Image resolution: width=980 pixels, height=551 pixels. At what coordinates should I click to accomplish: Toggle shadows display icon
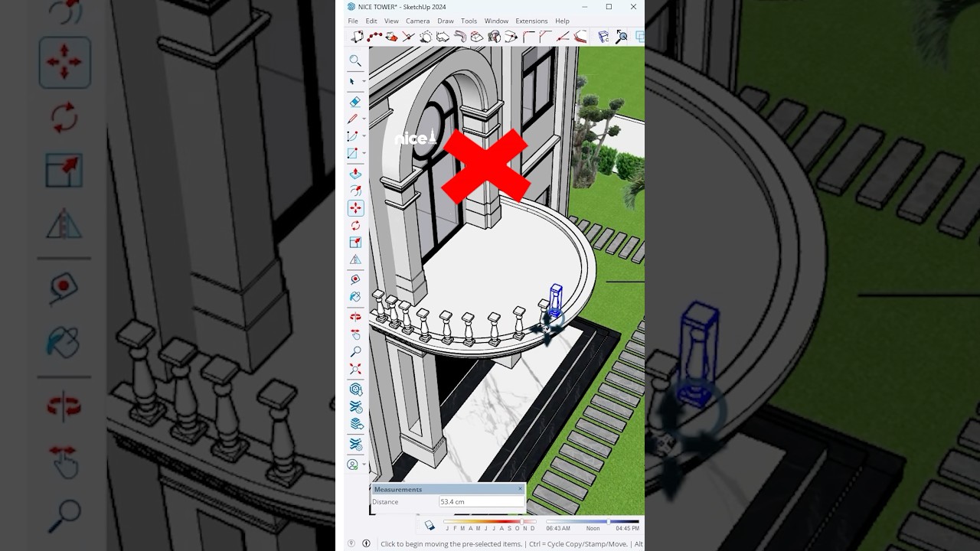click(x=430, y=525)
